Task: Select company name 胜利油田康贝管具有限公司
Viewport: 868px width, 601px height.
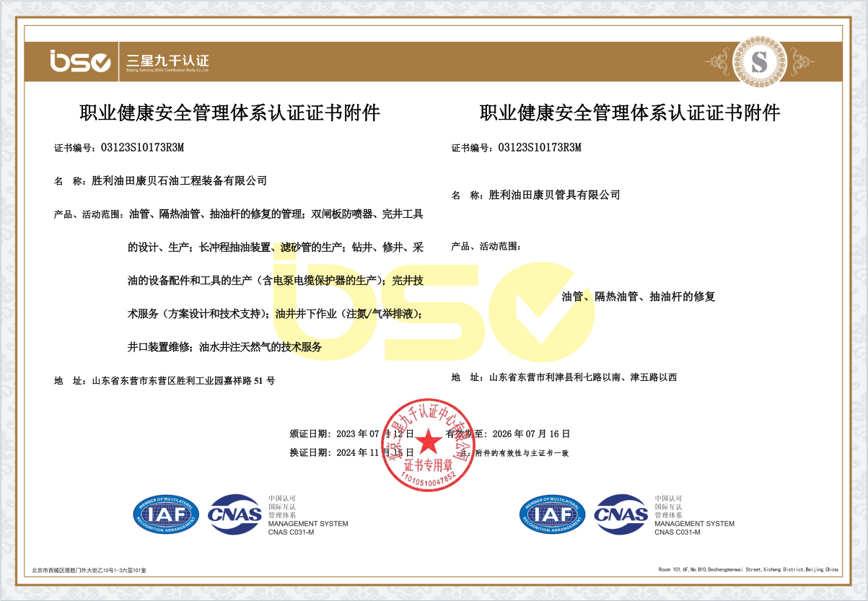Action: tap(554, 195)
